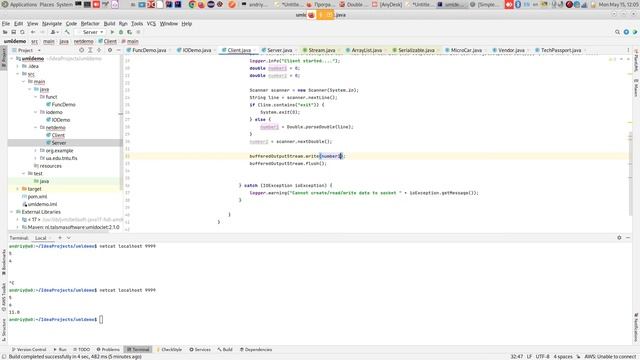
Task: Open Applications menu in system panel
Action: click(20, 4)
